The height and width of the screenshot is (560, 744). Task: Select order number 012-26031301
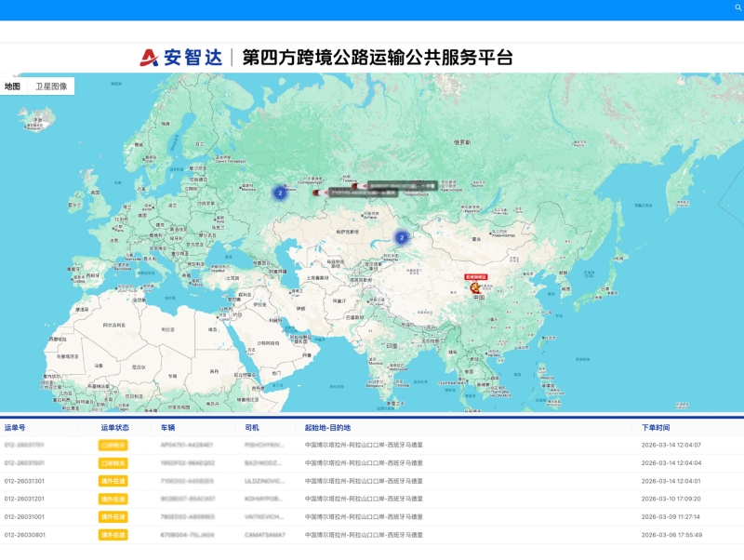click(x=24, y=481)
